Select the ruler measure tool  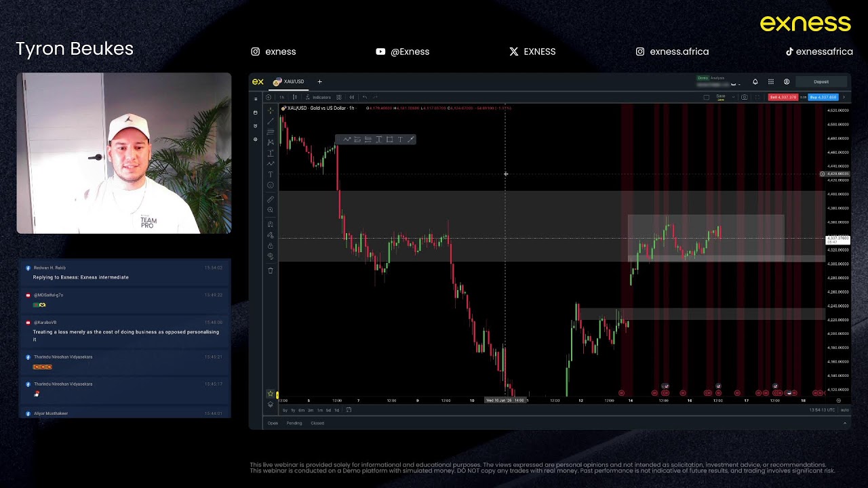[x=271, y=199]
